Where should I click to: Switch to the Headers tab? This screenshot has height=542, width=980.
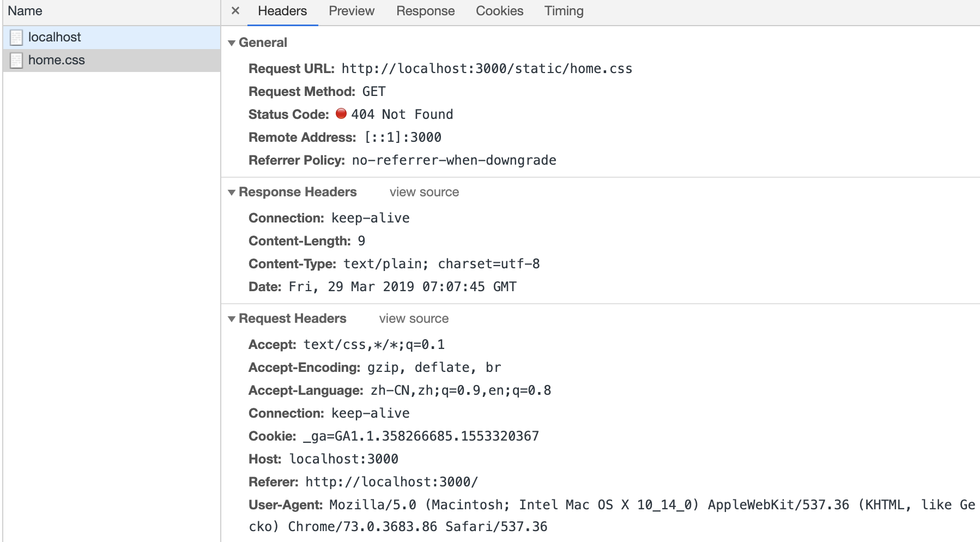coord(282,11)
